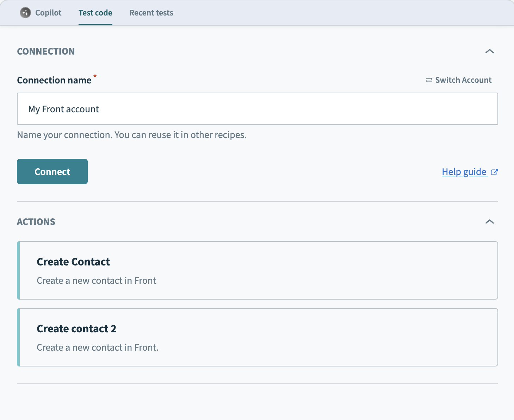Collapse the Connection section using its chevron

(489, 51)
